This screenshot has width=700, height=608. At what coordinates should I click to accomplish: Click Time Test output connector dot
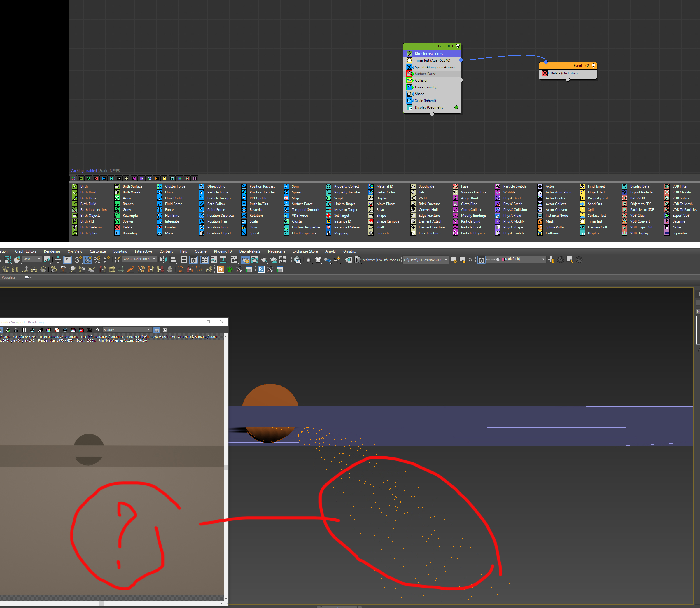point(461,60)
